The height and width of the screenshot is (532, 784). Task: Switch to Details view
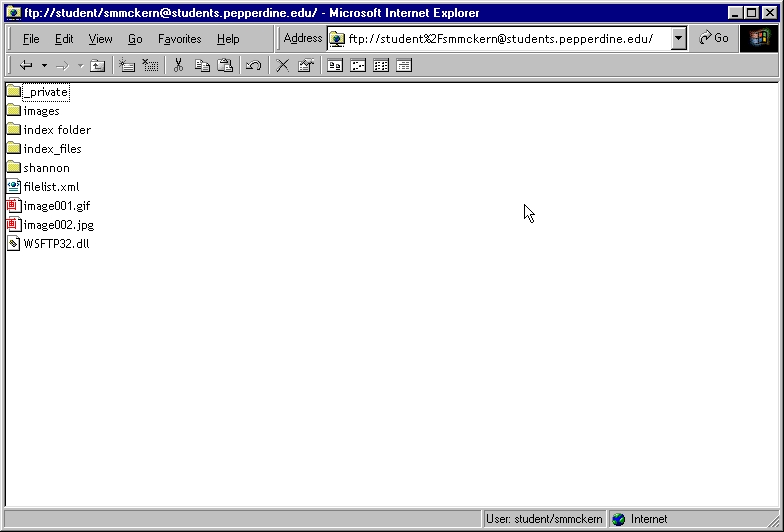(x=404, y=66)
